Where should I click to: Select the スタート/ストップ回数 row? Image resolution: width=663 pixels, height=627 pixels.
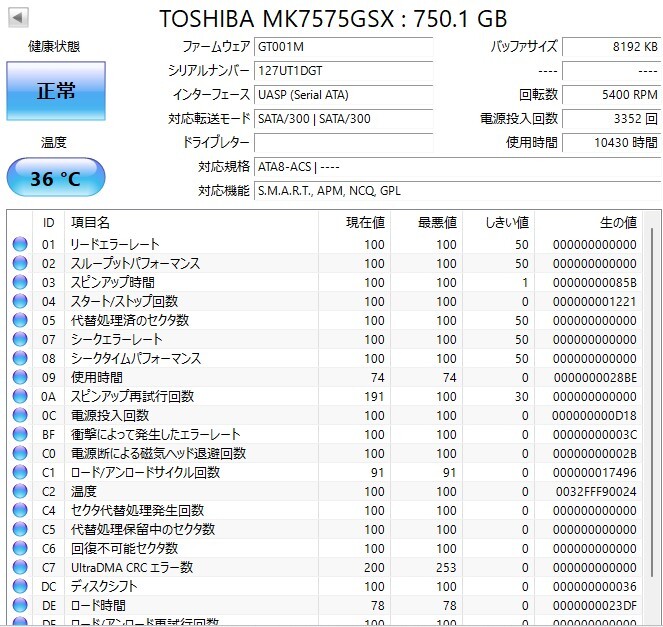[x=325, y=301]
